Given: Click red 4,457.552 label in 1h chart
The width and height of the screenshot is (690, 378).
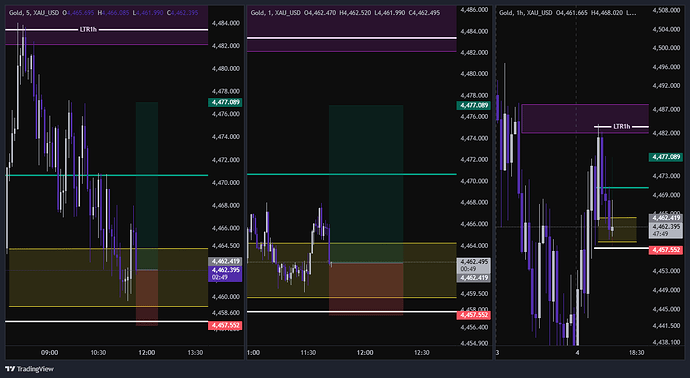Looking at the screenshot, I should tap(666, 250).
